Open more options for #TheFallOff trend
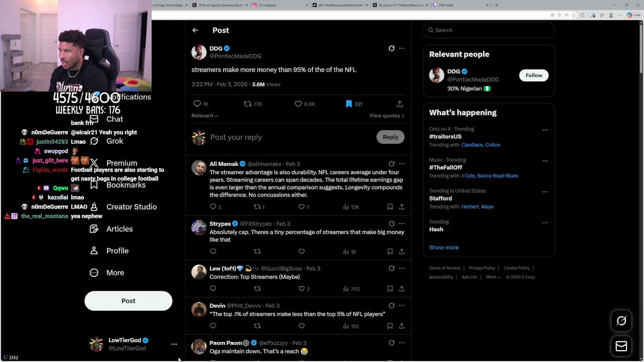644x362 pixels. pyautogui.click(x=545, y=161)
